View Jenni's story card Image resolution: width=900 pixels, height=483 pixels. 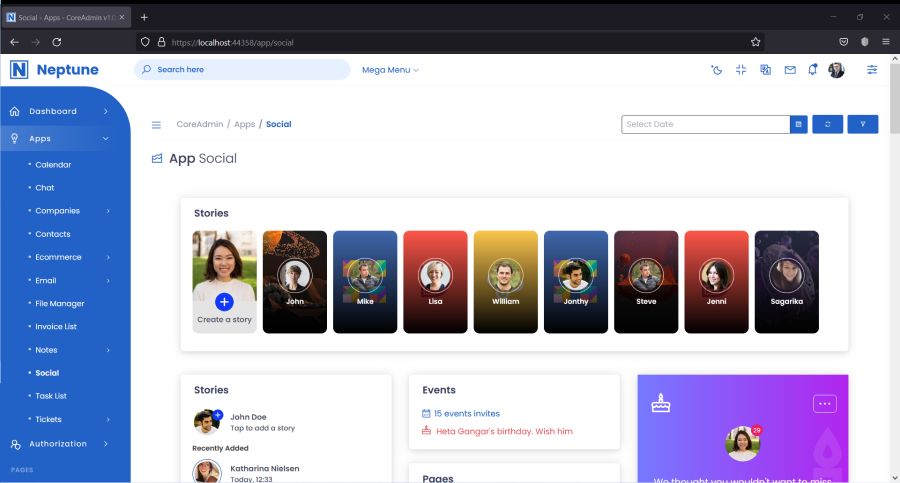pos(716,282)
